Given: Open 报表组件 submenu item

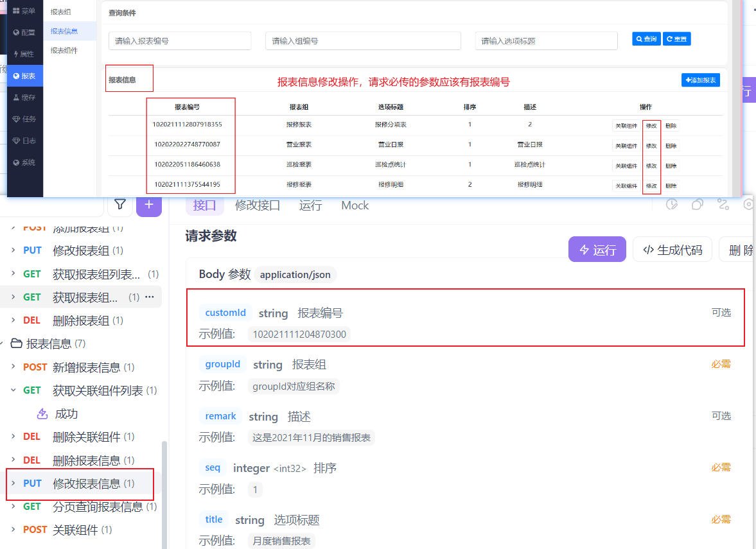Looking at the screenshot, I should coord(64,50).
